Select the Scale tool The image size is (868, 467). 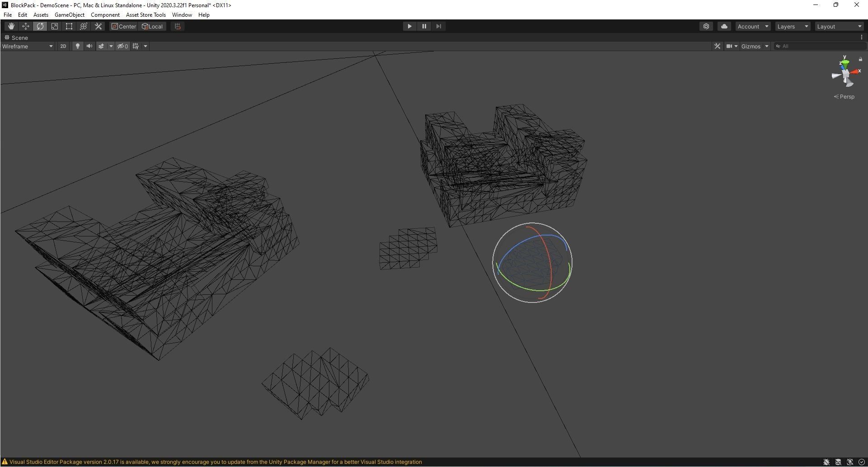55,26
